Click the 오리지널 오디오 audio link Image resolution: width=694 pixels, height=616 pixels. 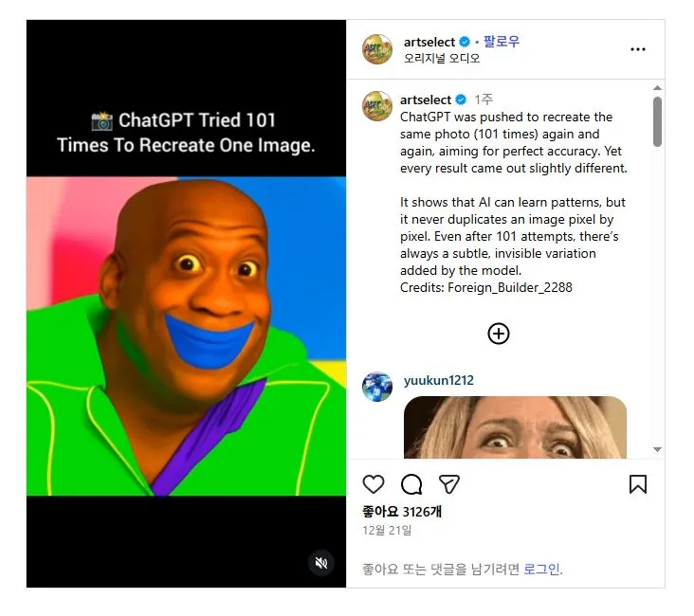pyautogui.click(x=442, y=59)
